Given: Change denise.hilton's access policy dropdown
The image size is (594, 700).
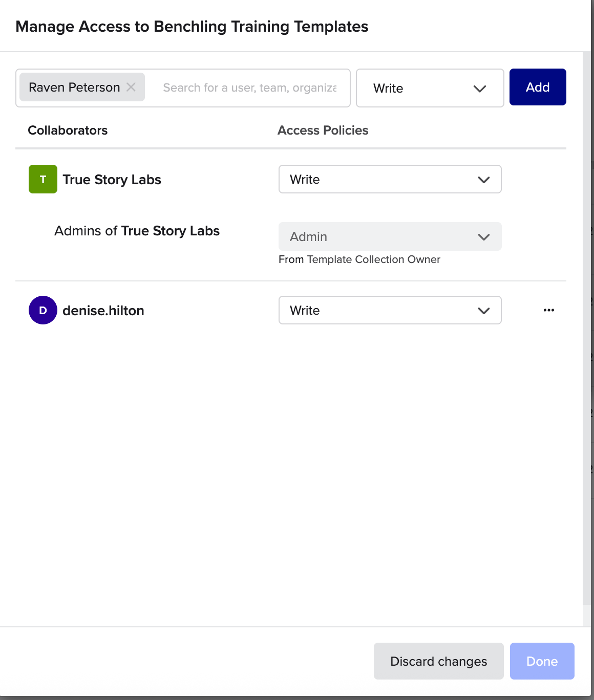Looking at the screenshot, I should click(x=390, y=311).
